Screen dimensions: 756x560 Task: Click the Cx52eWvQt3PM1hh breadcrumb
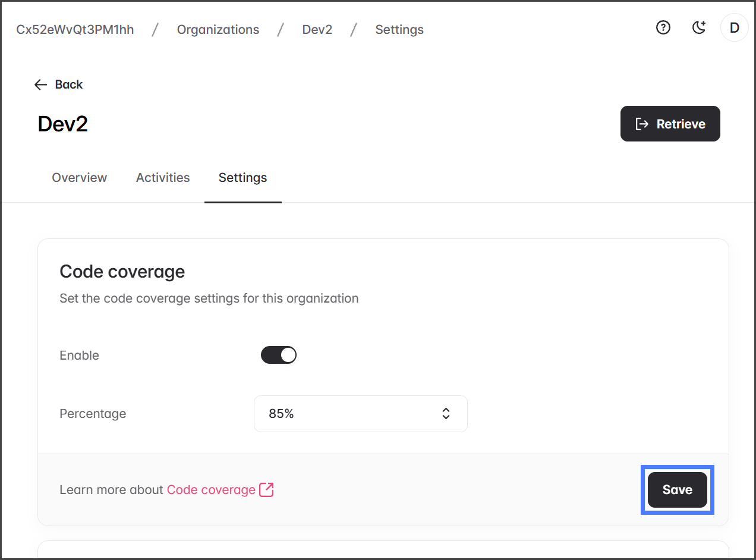pos(75,30)
